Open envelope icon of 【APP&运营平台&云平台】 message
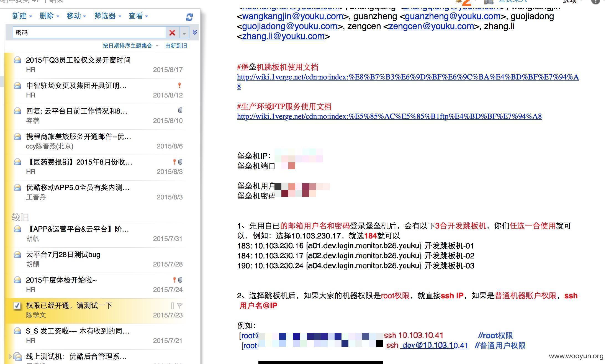This screenshot has width=606, height=364. tap(17, 229)
